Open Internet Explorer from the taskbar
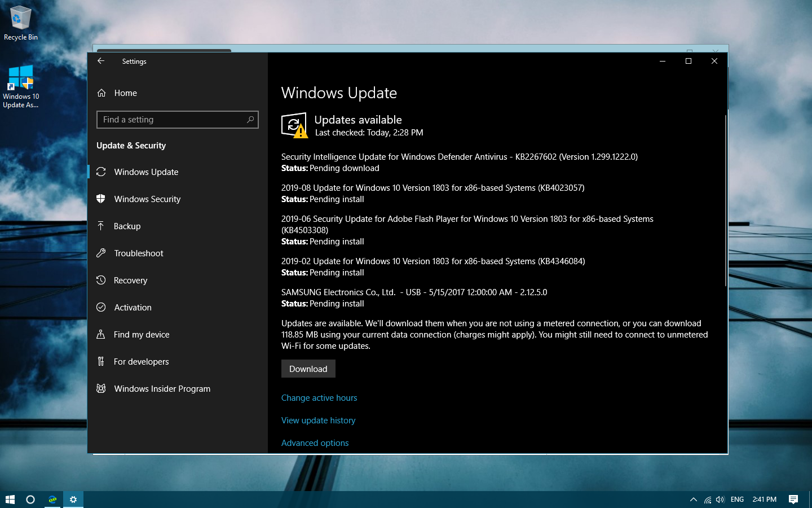The width and height of the screenshot is (812, 508). [x=52, y=500]
